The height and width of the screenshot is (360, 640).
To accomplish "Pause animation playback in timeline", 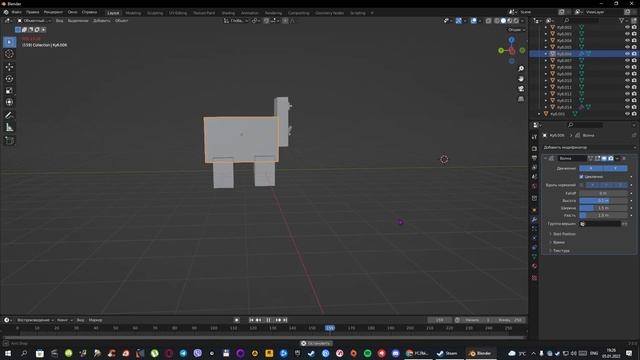I will (268, 320).
